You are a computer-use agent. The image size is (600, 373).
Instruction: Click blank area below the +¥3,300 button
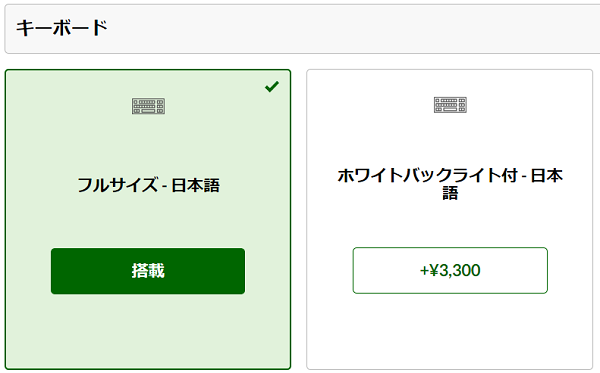[450, 329]
